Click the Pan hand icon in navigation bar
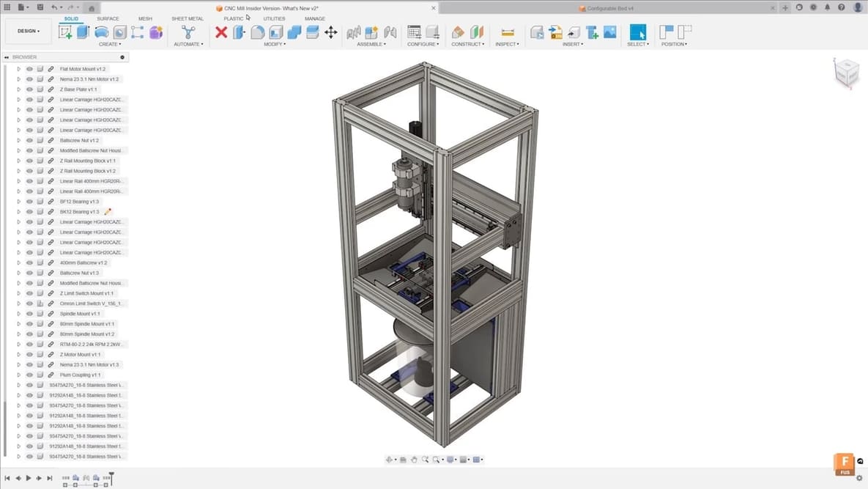The width and height of the screenshot is (868, 489). (414, 460)
